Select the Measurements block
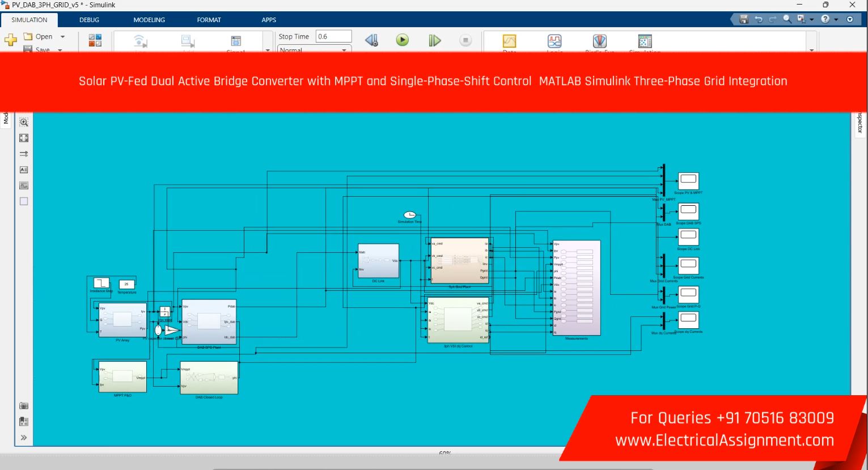The image size is (868, 470). point(577,288)
